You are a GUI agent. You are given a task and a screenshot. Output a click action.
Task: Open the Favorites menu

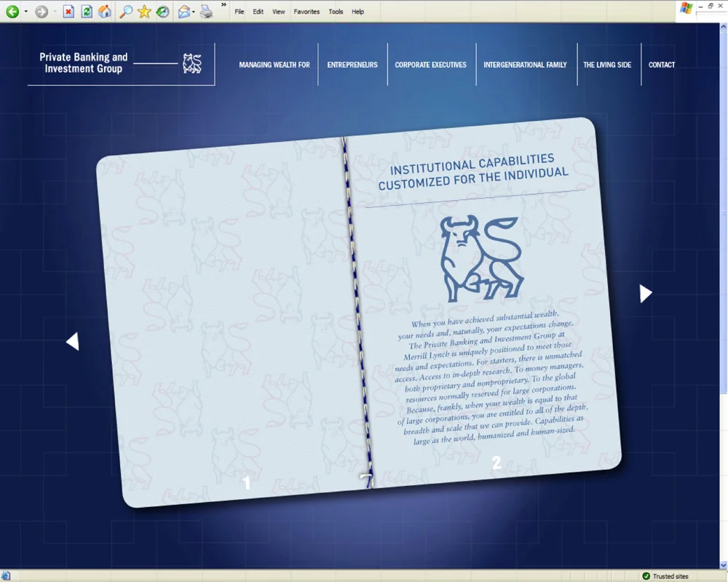(x=306, y=12)
